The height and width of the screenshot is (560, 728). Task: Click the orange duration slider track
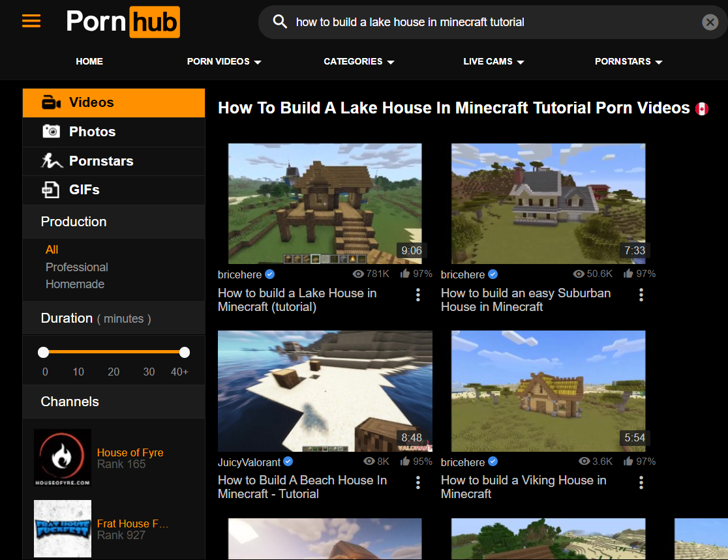[114, 352]
